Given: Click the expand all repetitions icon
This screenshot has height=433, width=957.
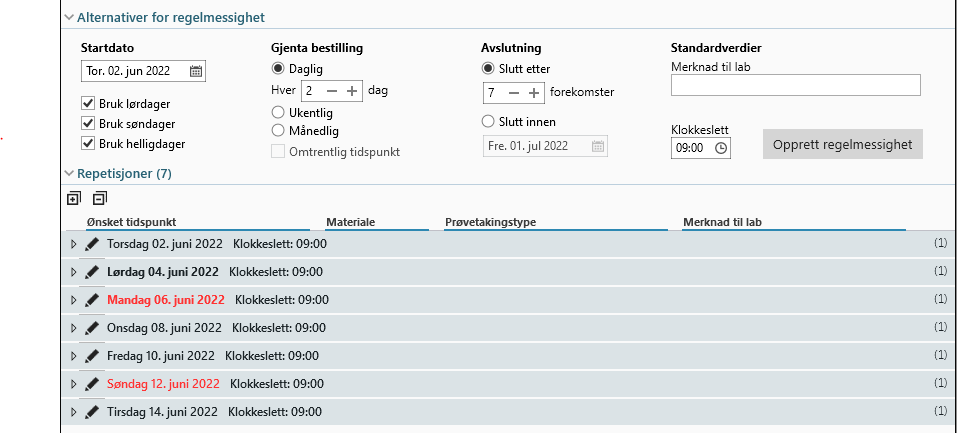Looking at the screenshot, I should click(73, 199).
